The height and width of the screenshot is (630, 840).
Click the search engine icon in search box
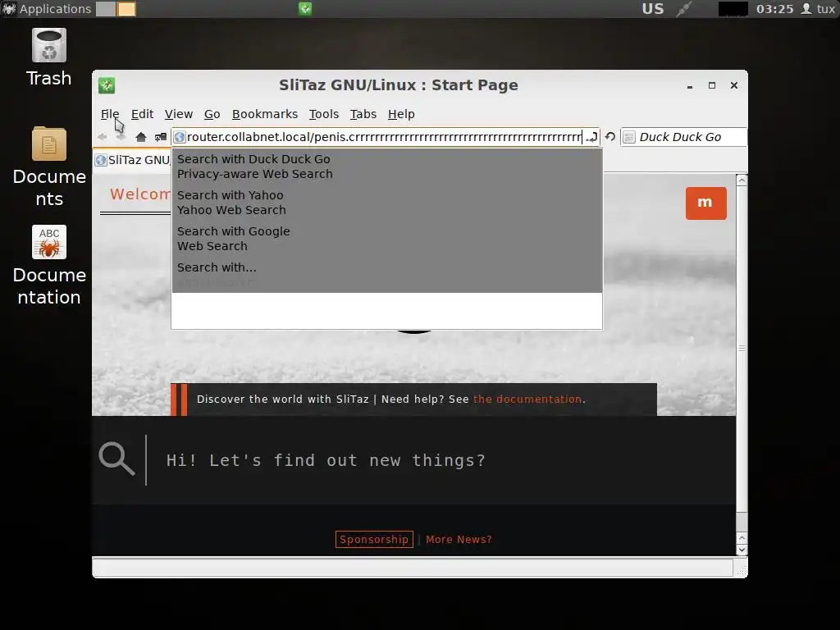tap(629, 137)
